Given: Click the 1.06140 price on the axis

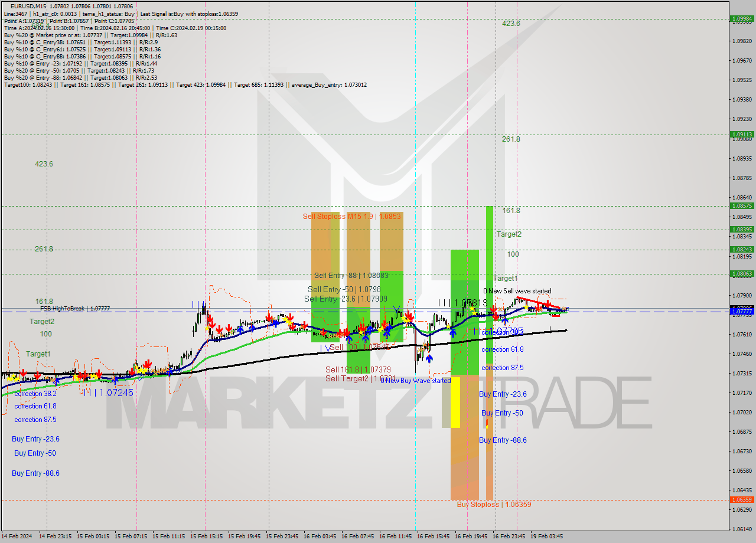Looking at the screenshot, I should coord(742,529).
